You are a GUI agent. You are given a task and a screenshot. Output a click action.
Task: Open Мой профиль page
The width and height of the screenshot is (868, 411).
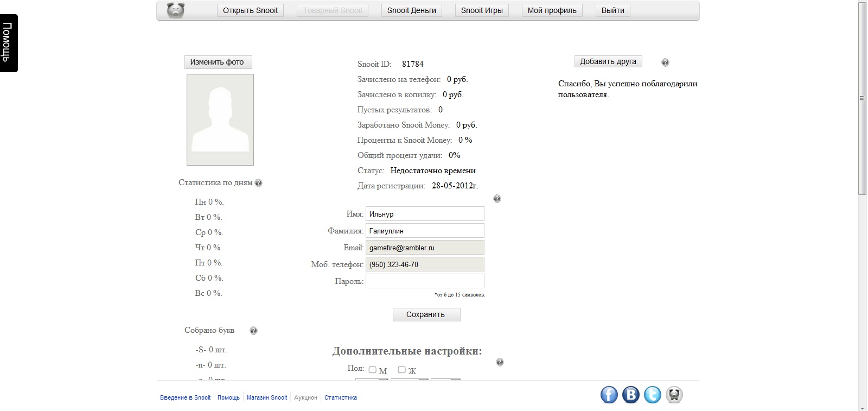click(552, 10)
